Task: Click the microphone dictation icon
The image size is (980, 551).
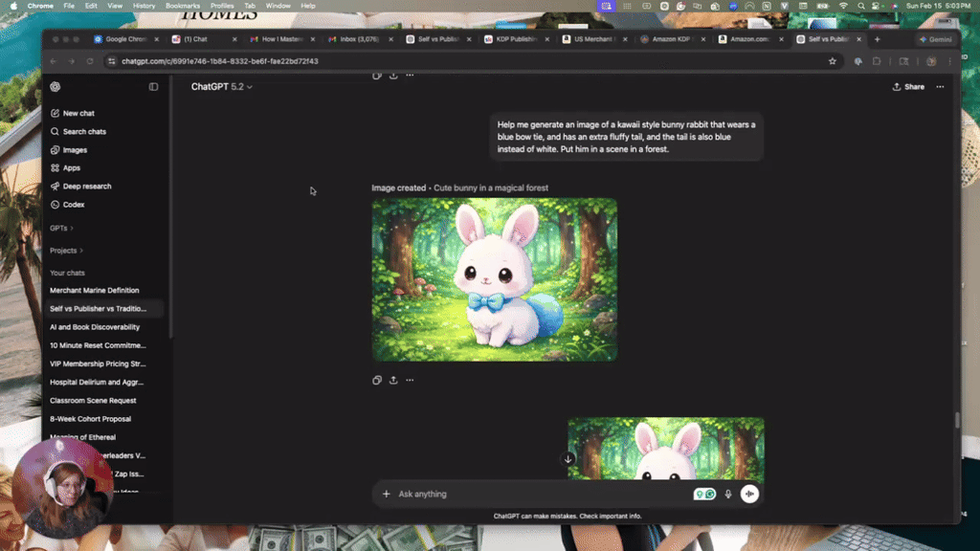Action: coord(729,494)
